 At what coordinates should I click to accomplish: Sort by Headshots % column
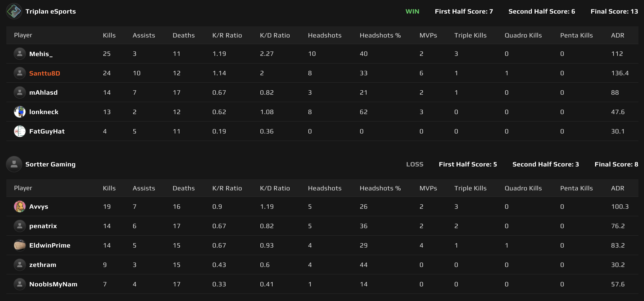pos(380,35)
